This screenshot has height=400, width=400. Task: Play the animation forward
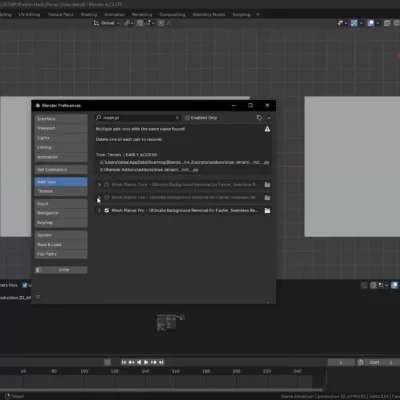(146, 362)
